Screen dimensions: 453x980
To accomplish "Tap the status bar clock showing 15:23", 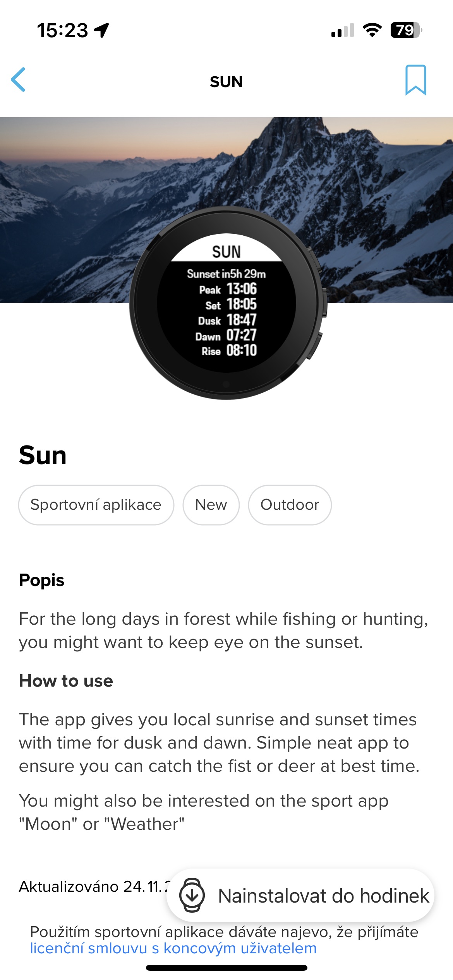I will [x=63, y=30].
